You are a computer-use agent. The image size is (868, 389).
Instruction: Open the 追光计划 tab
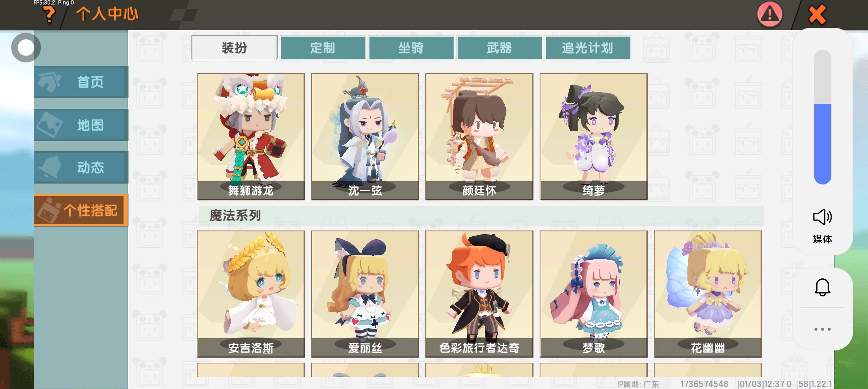click(588, 48)
